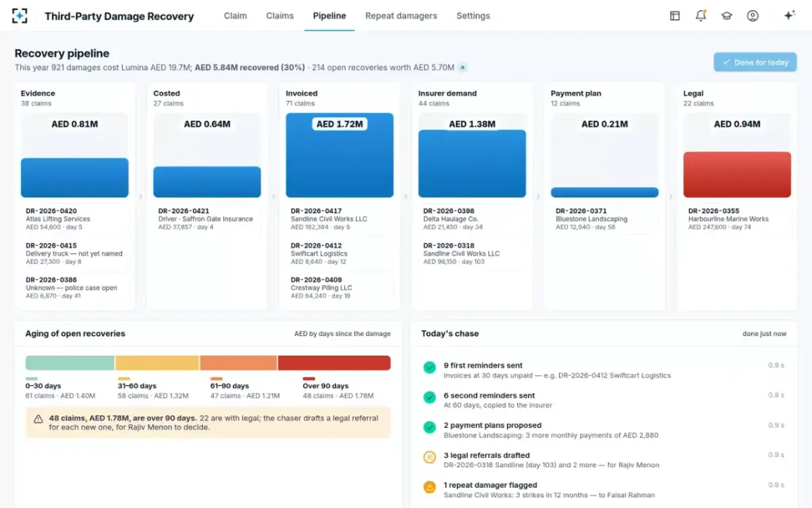Open the graduation cap learning icon

(x=727, y=16)
